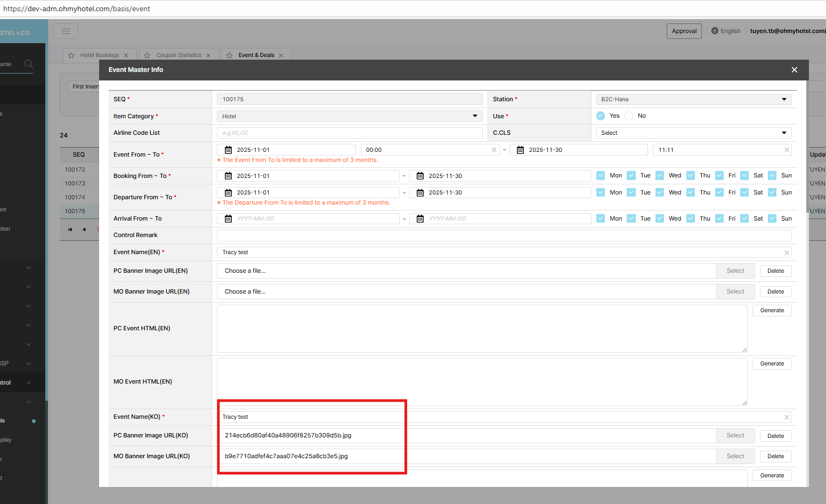Star the Hotel Bookings tab as favorite

coord(71,55)
